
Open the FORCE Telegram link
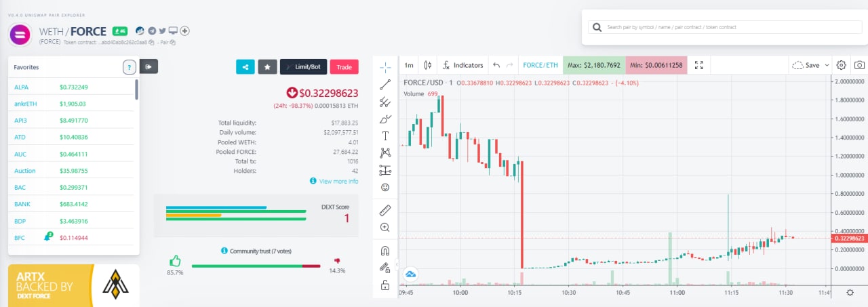point(152,31)
